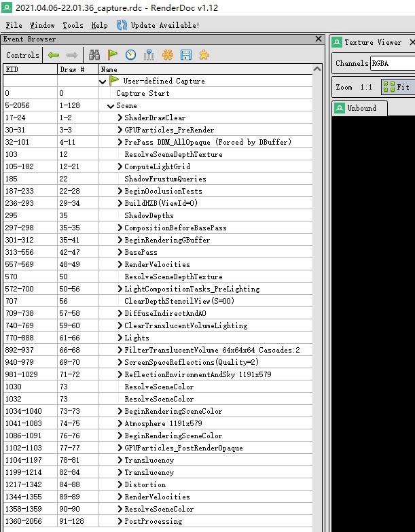Expand the Lights node

pos(120,338)
